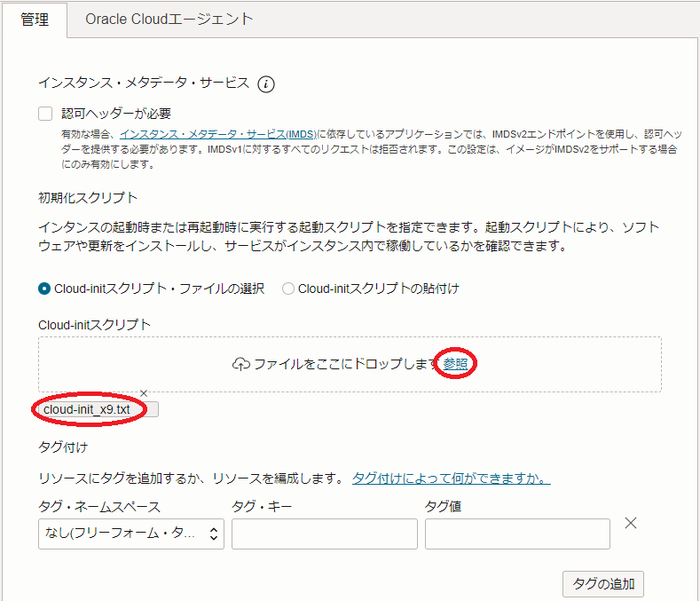Delete the tag row using X icon
700x601 pixels.
631,523
